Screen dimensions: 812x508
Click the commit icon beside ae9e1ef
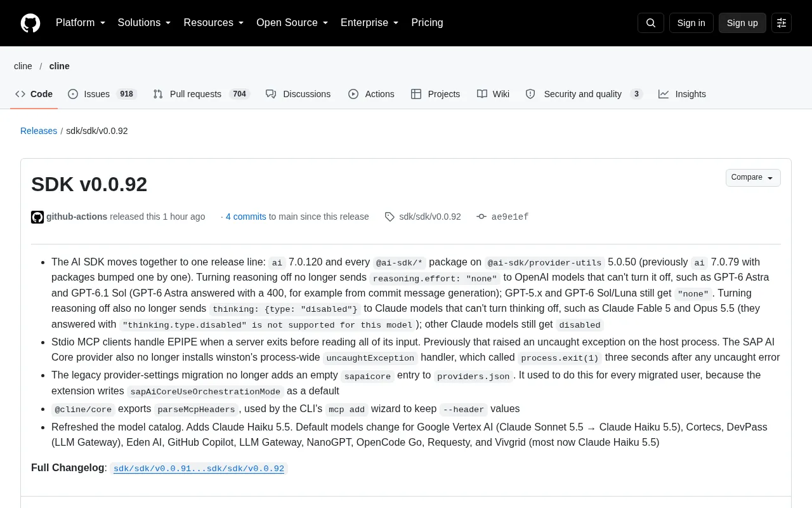click(481, 217)
